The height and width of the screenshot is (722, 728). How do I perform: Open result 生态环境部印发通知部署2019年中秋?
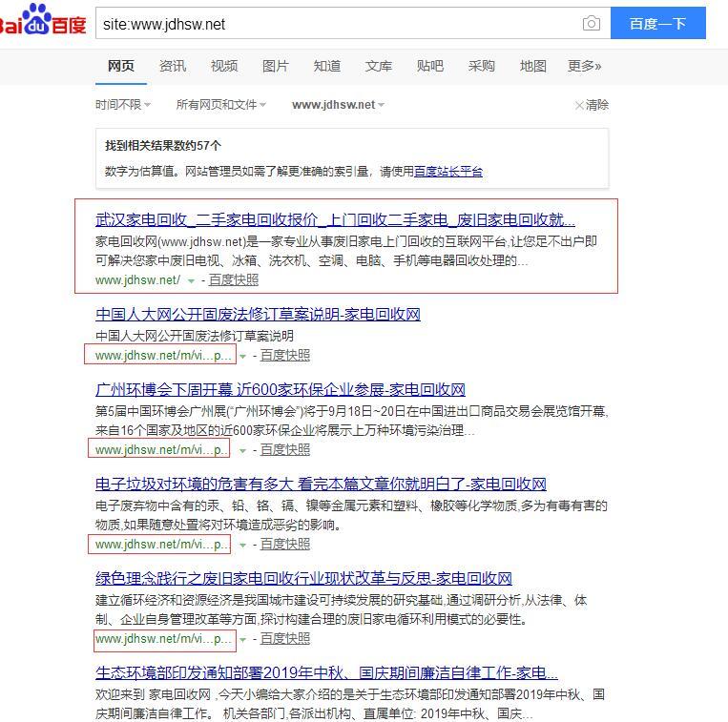(x=326, y=672)
